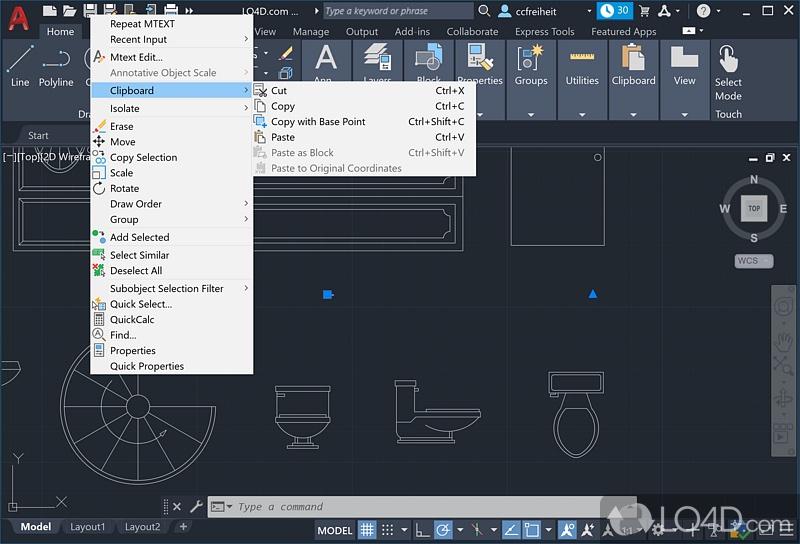
Task: Toggle the drawing grid display
Action: 368,530
